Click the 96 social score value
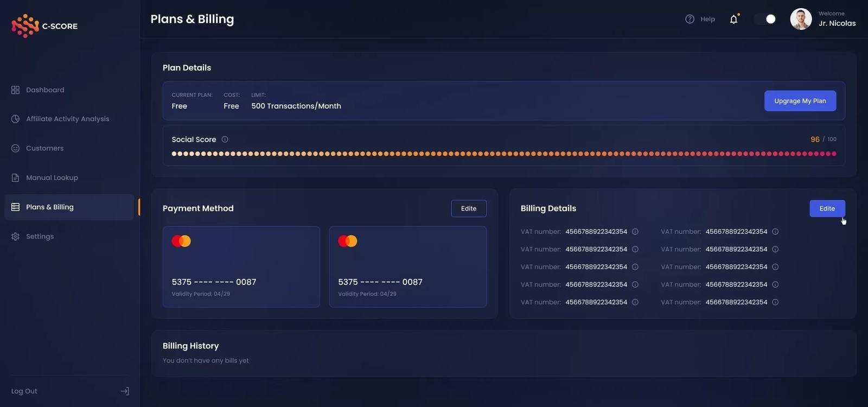Screen dimensions: 868x407 [x=815, y=139]
